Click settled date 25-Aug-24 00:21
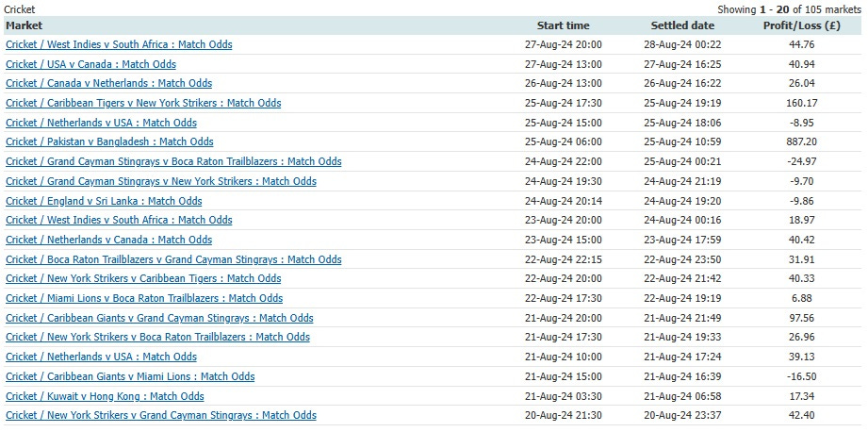Image resolution: width=868 pixels, height=432 pixels. pos(682,161)
